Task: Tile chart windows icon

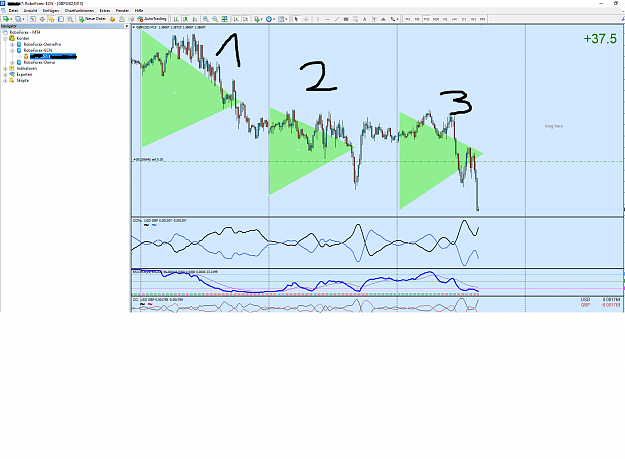Action: coord(224,19)
